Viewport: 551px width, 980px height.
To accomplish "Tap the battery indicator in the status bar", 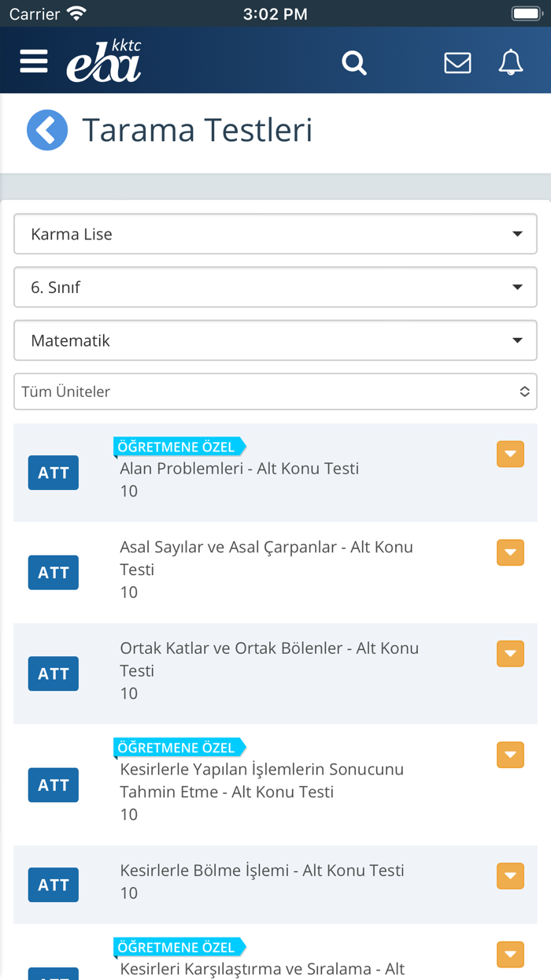I will coord(526,13).
